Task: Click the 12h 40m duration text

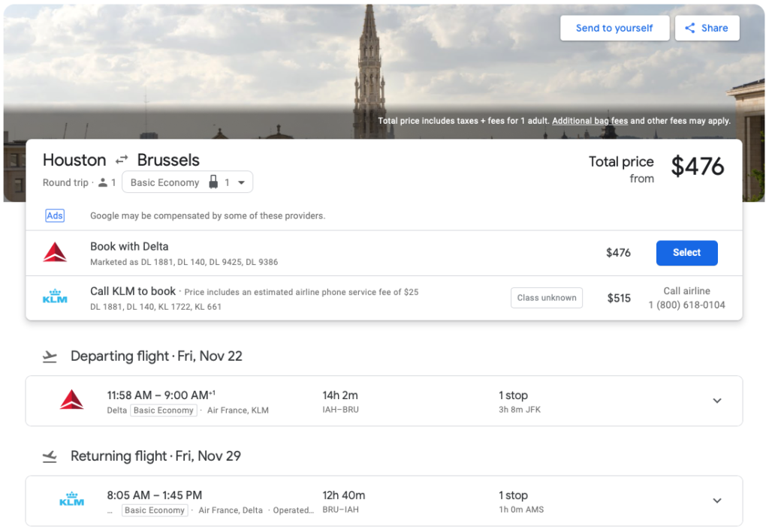Action: click(343, 495)
